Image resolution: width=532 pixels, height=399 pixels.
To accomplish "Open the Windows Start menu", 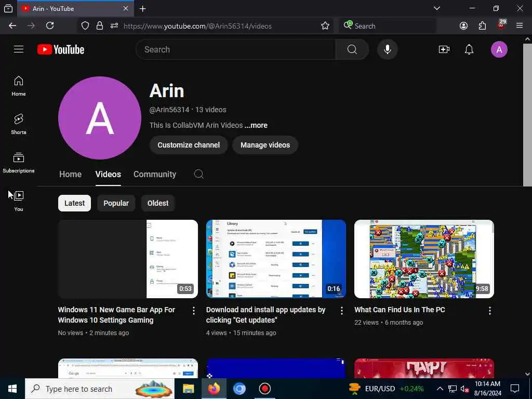I will [x=12, y=389].
